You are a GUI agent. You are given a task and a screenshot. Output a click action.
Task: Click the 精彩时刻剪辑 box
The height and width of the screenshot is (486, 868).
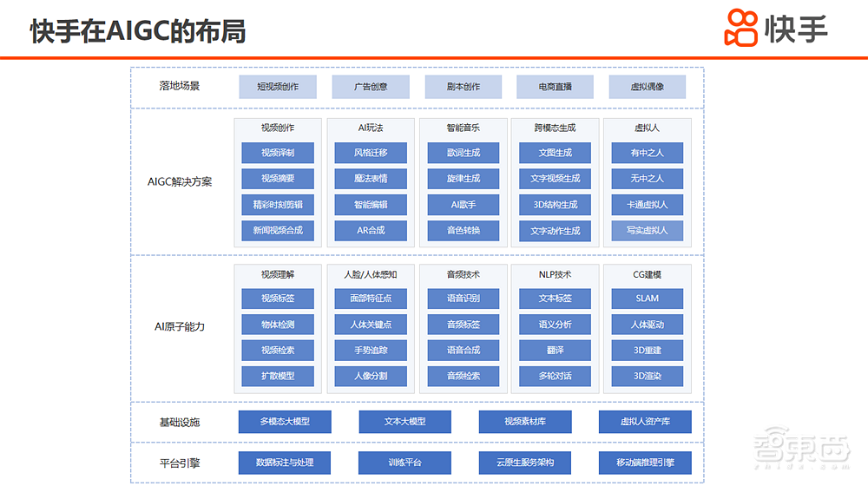(278, 205)
